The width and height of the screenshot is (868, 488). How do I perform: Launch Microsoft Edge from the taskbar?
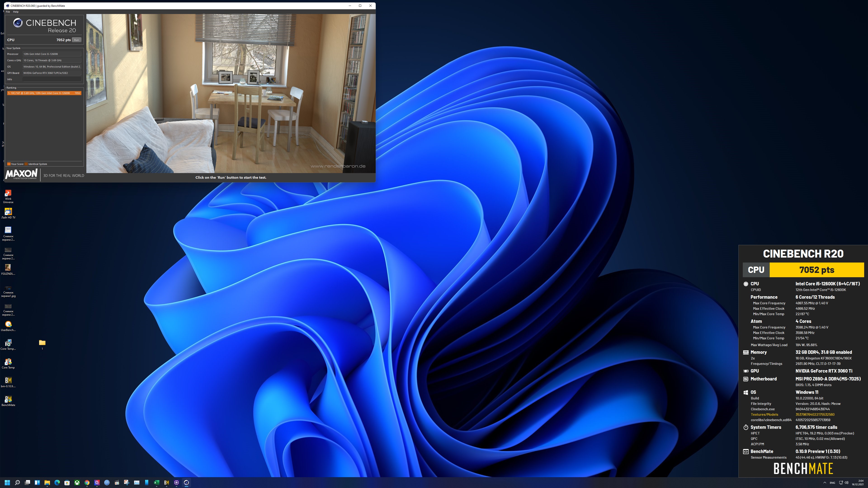[x=57, y=483]
